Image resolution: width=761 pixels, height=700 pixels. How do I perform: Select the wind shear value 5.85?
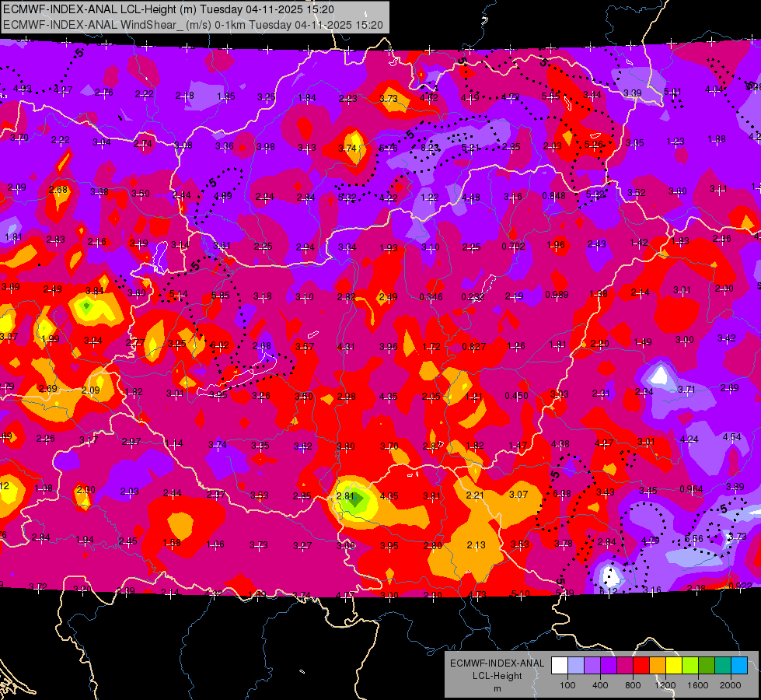click(x=220, y=296)
